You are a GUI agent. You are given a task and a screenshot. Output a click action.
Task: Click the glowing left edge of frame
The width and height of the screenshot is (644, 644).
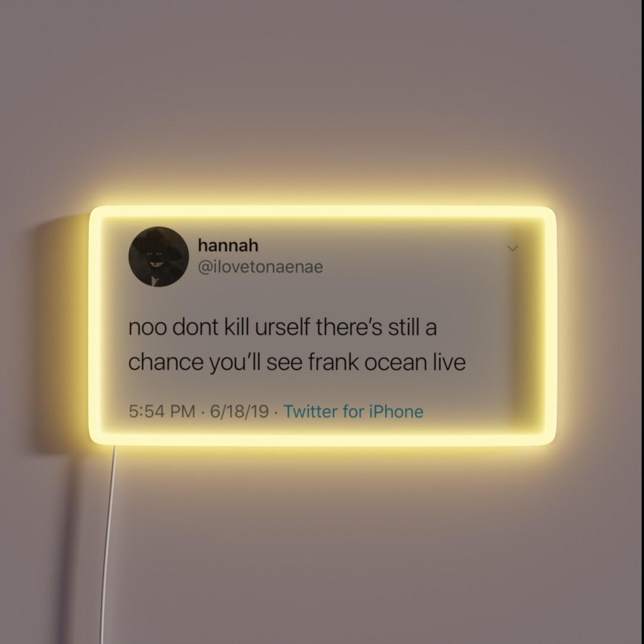pyautogui.click(x=95, y=326)
